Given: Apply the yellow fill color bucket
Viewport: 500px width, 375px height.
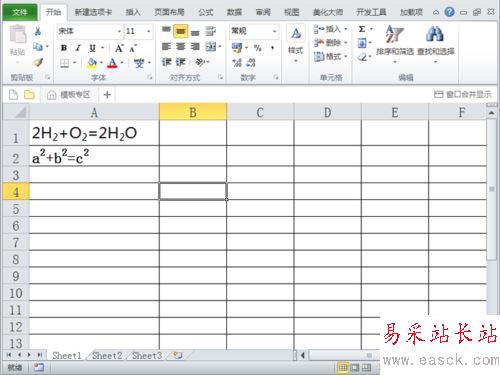Looking at the screenshot, I should pyautogui.click(x=92, y=63).
